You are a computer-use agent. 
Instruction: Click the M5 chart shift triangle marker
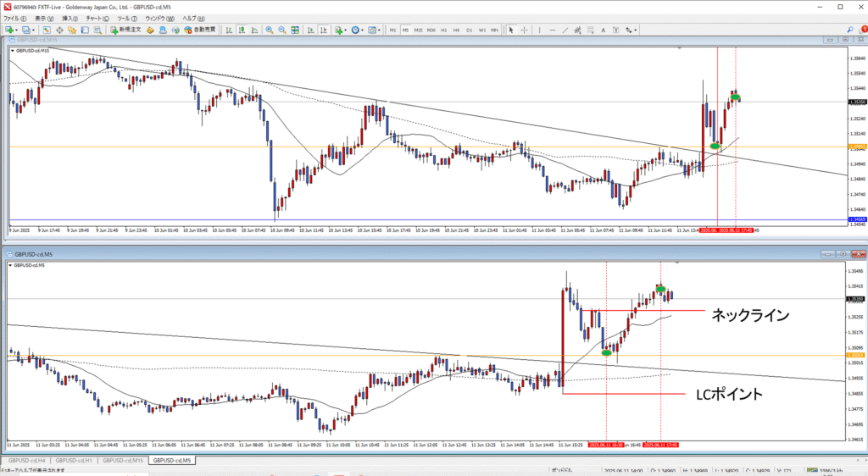[677, 263]
